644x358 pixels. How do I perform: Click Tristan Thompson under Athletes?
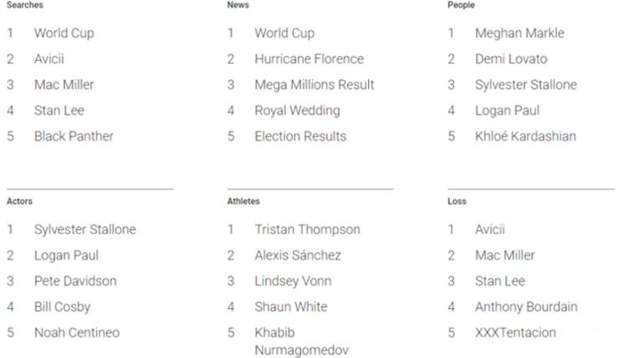307,229
